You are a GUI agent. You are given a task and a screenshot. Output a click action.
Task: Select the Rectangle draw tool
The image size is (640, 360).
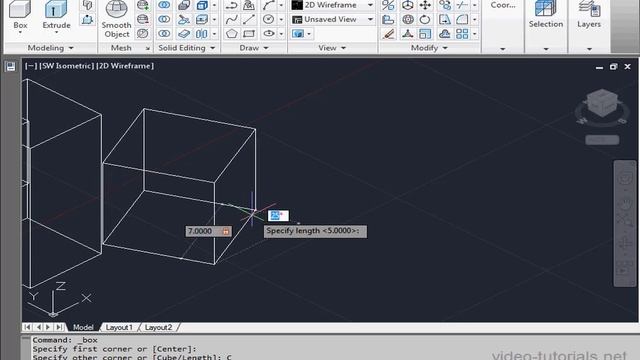click(249, 33)
